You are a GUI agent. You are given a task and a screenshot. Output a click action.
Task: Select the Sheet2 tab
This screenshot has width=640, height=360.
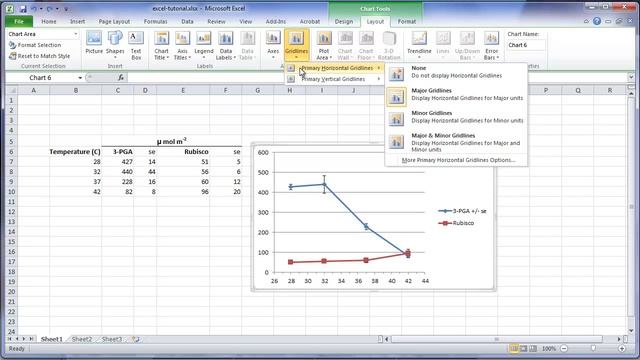[82, 339]
